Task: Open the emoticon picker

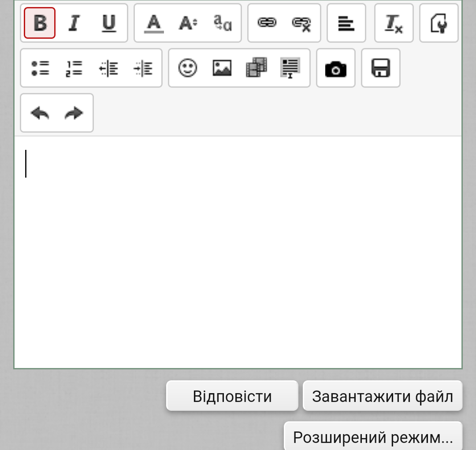Action: pyautogui.click(x=188, y=68)
